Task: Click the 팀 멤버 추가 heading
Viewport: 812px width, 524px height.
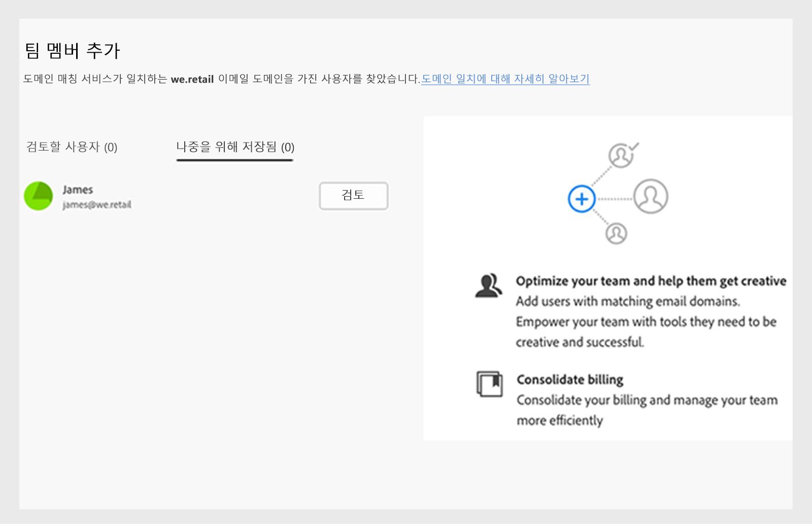Action: click(x=73, y=50)
